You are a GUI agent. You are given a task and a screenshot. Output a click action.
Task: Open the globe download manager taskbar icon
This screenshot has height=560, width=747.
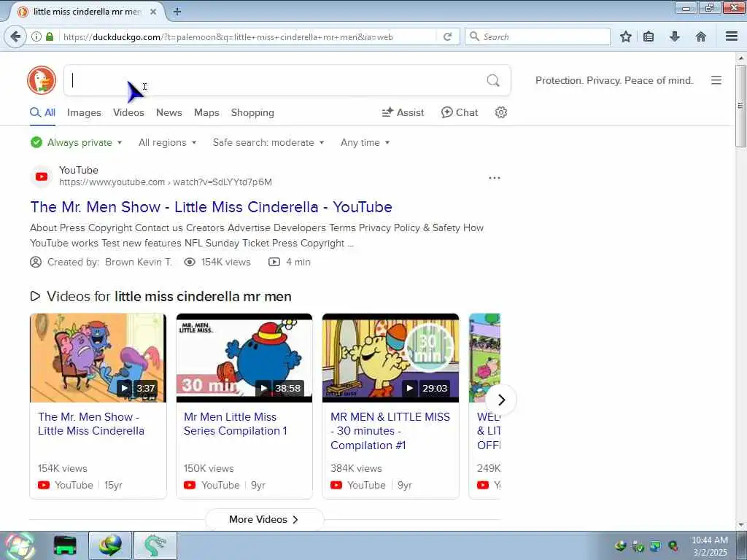click(110, 545)
